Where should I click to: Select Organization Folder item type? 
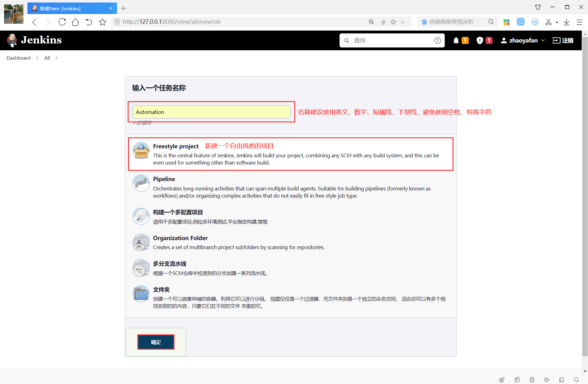click(291, 242)
